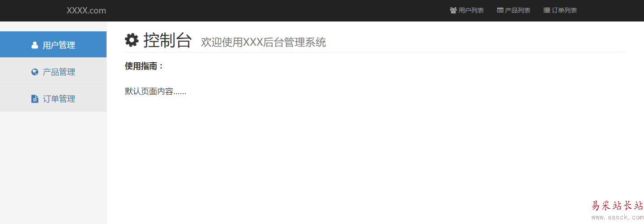644x224 pixels.
Task: Click the users group icon in top navbar
Action: [453, 10]
